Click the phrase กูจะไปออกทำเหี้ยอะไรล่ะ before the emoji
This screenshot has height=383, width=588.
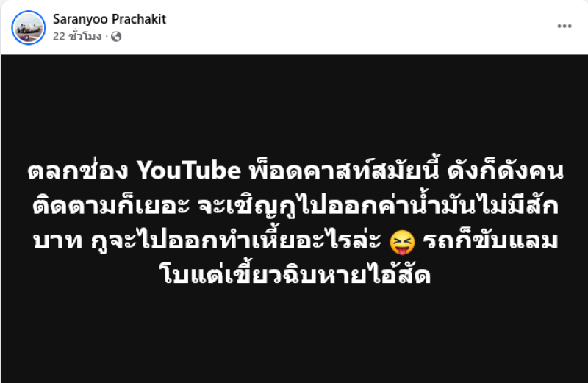236,240
